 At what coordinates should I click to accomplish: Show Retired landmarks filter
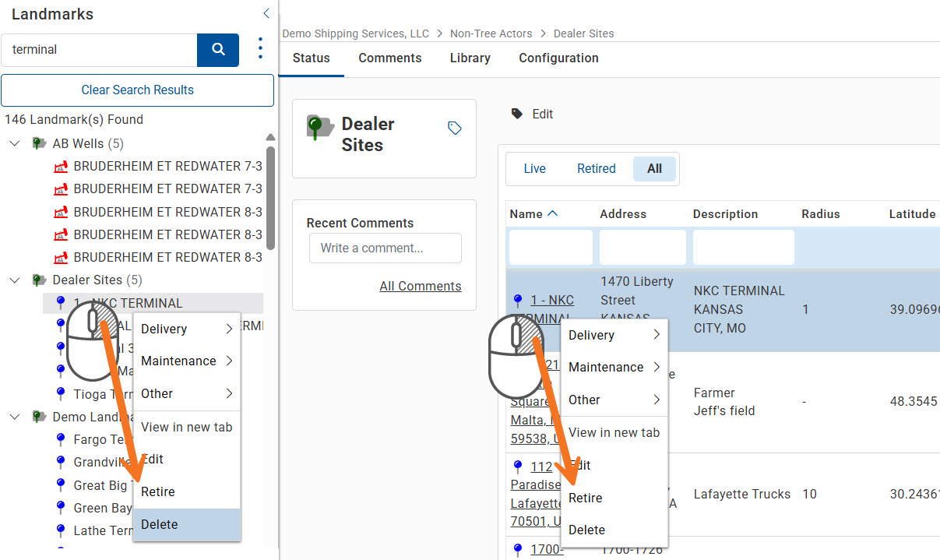596,168
